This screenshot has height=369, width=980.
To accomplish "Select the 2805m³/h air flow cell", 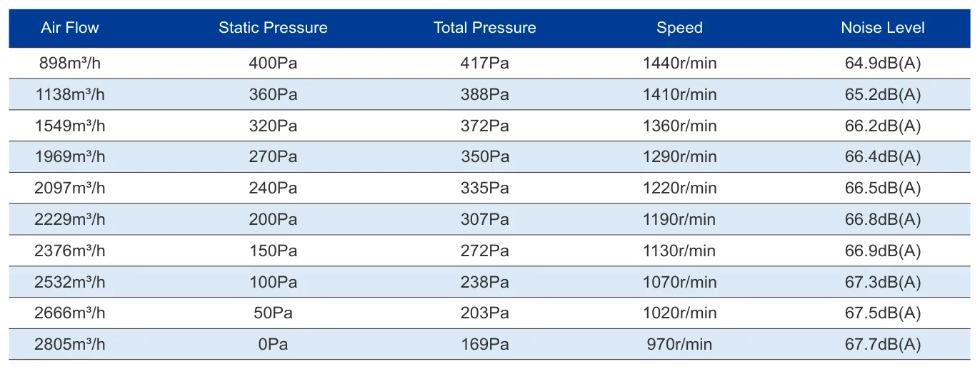I will (x=70, y=345).
